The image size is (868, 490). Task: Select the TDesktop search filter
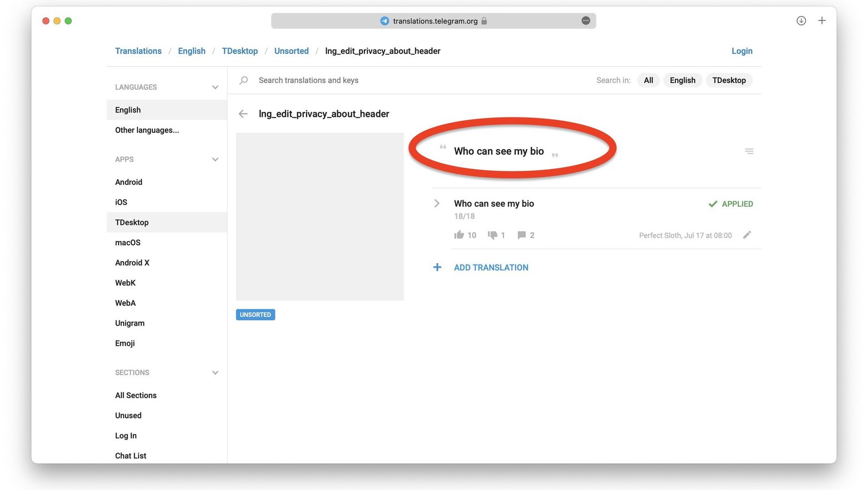729,80
